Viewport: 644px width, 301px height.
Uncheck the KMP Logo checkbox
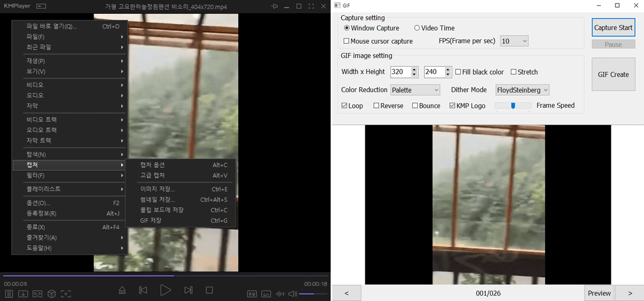[x=467, y=106]
